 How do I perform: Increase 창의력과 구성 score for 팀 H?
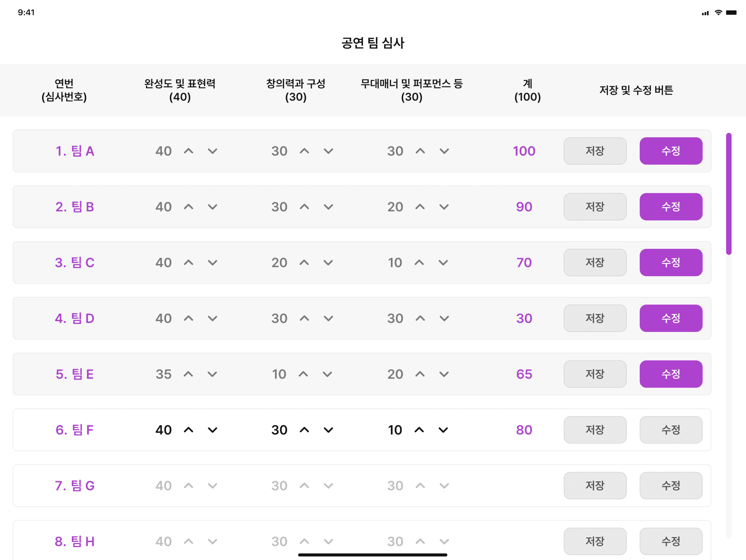point(304,541)
